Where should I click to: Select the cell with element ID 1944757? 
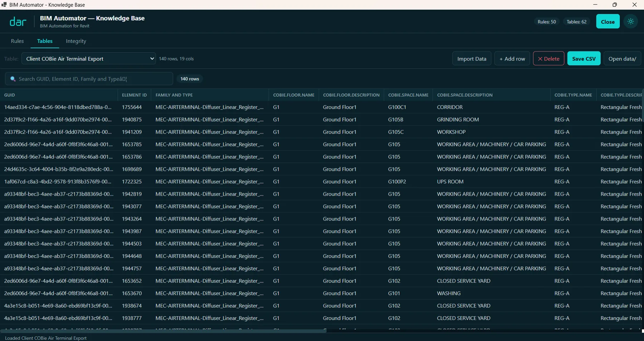(135, 268)
